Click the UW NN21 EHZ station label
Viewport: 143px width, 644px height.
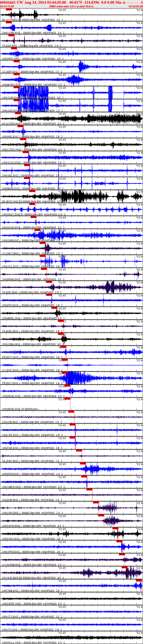(x=34, y=215)
